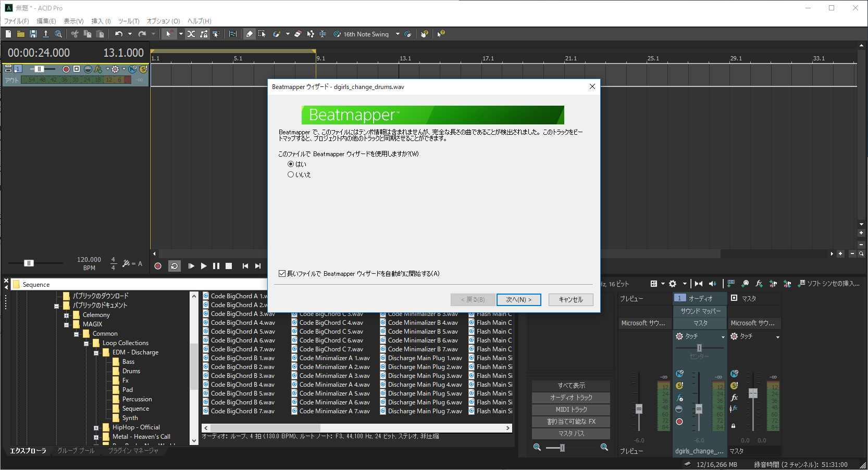Toggle Loop playback in transport bar
The image size is (868, 470).
coord(175,266)
